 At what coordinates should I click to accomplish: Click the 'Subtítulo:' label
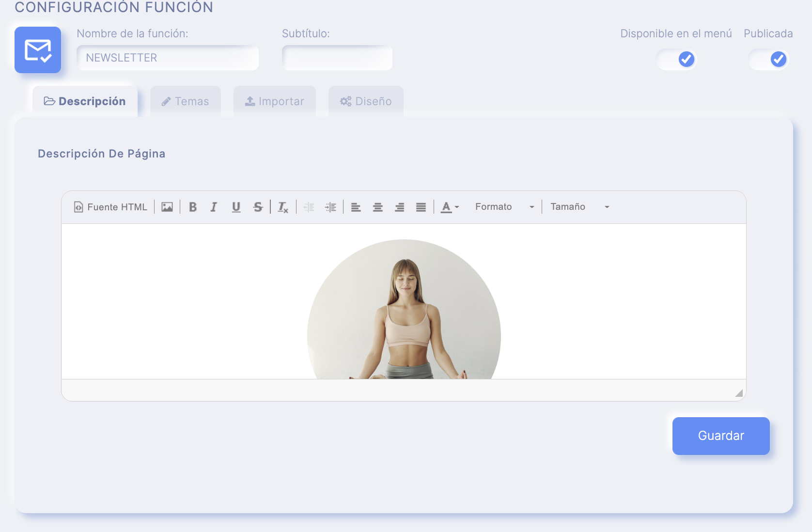[306, 33]
